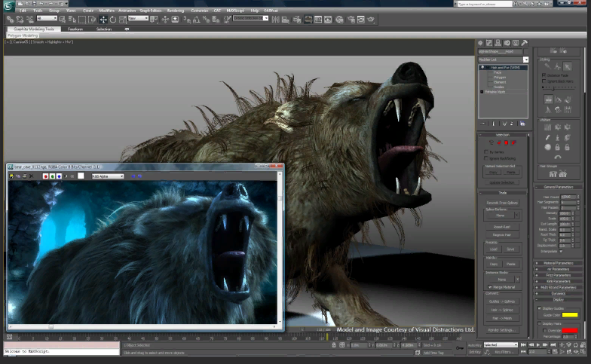Open the Rendering menu
The image size is (591, 364).
(x=175, y=11)
